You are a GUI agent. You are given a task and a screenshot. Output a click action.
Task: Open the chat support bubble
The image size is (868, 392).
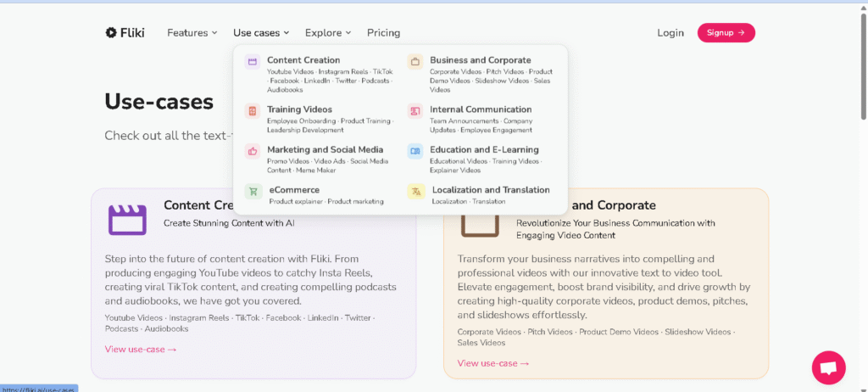click(x=828, y=367)
